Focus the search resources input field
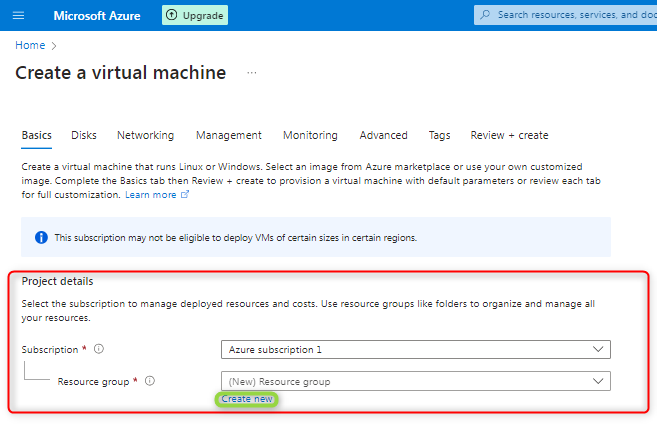 575,15
